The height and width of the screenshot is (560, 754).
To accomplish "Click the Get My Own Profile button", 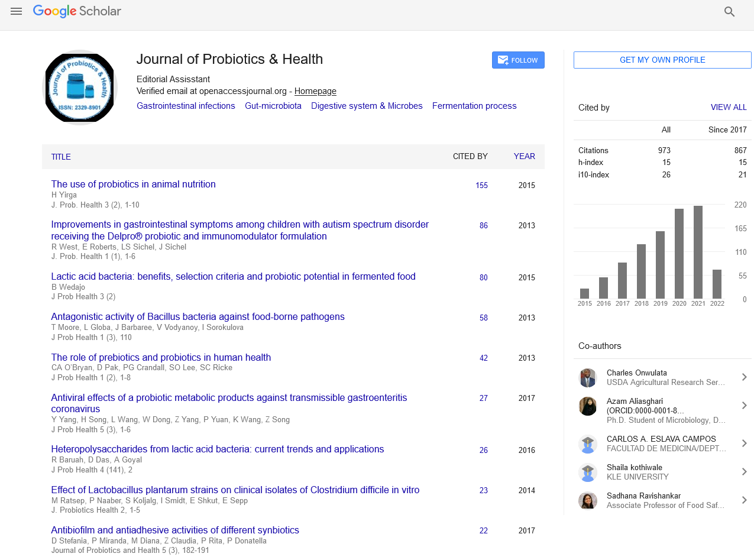I will (x=662, y=60).
